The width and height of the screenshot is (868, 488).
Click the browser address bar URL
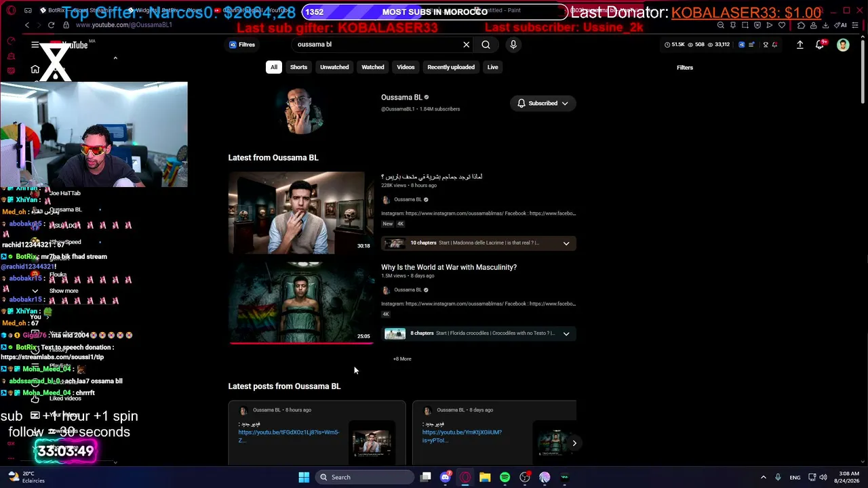124,25
